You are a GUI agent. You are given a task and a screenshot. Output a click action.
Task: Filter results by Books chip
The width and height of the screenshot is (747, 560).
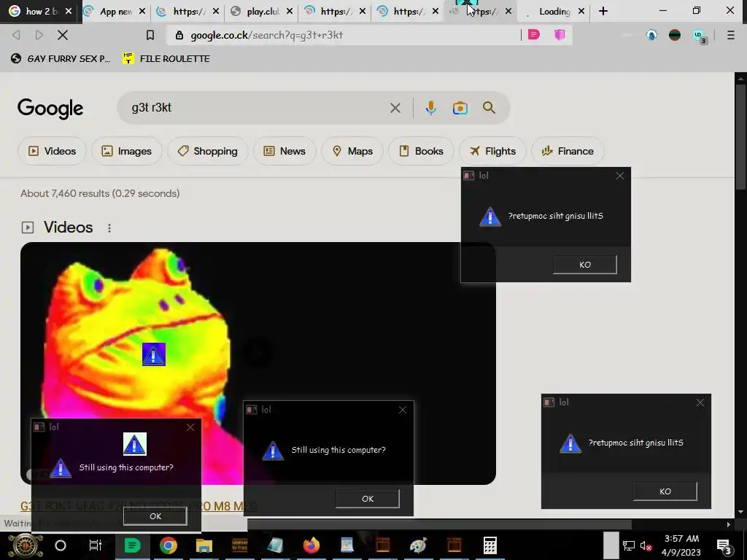(x=421, y=152)
